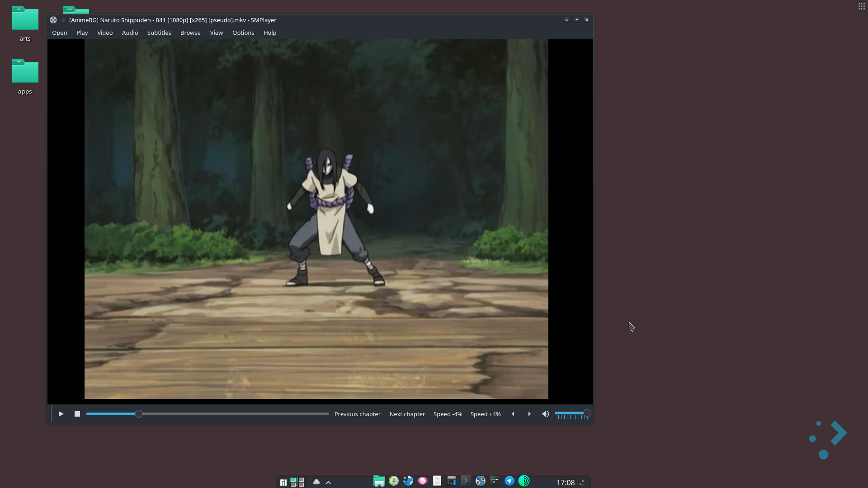The image size is (868, 488).
Task: Open the View menu
Action: (217, 33)
